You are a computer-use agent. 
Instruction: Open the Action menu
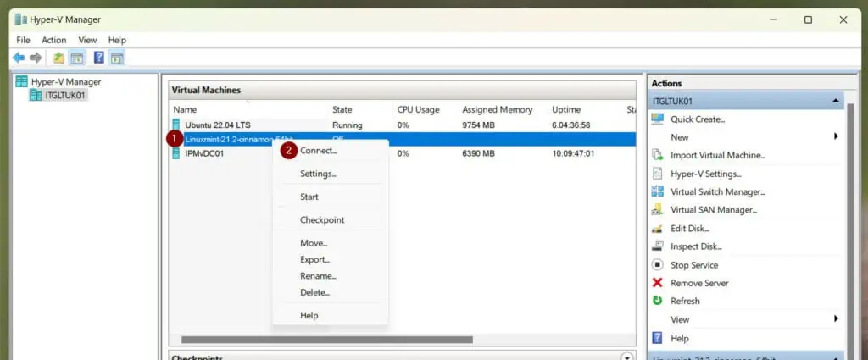click(x=53, y=40)
